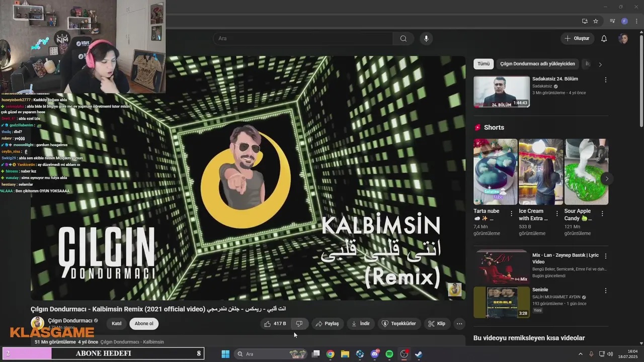Select 'Çılgın Dondurmacı adlı yükleyiciden' chip
Screen dimensions: 644x362
[x=537, y=64]
